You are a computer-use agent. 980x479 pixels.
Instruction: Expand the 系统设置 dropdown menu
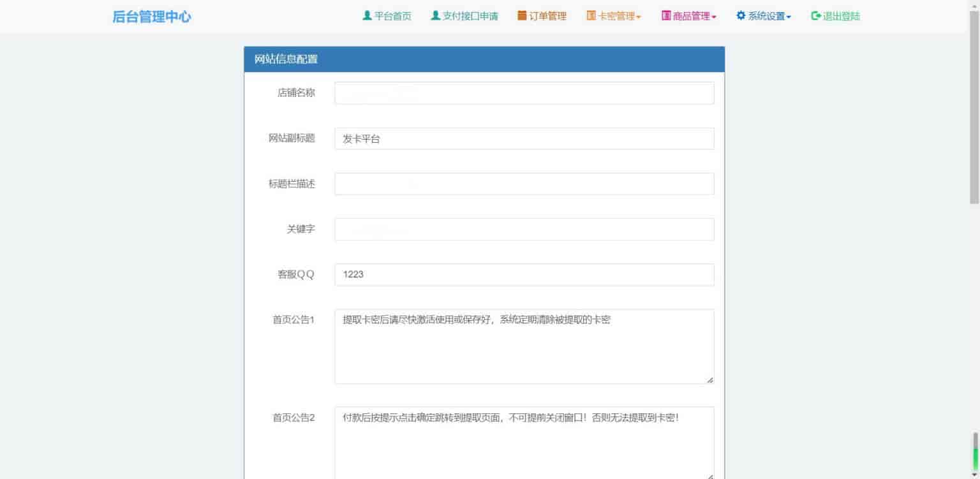764,17
